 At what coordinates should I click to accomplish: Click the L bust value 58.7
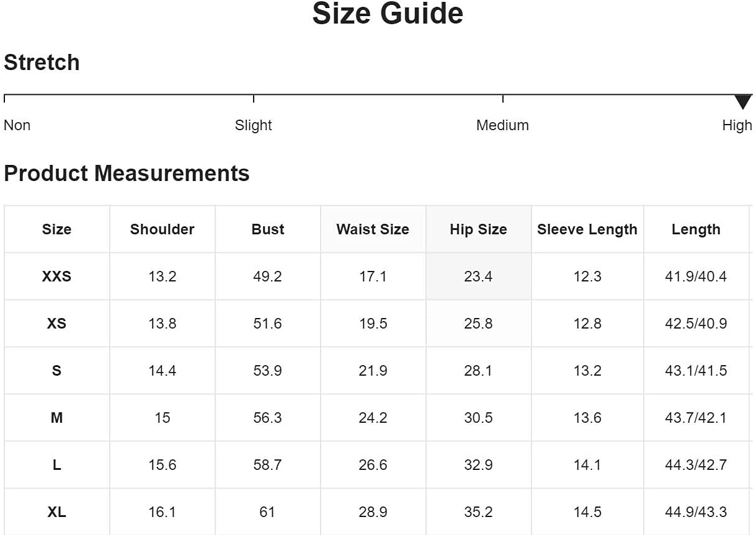tap(267, 465)
